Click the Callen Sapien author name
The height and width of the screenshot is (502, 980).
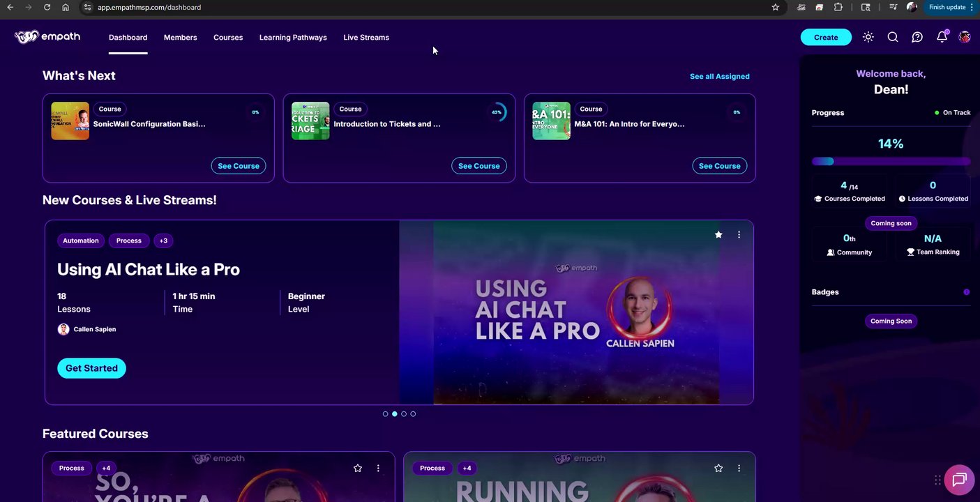coord(95,329)
